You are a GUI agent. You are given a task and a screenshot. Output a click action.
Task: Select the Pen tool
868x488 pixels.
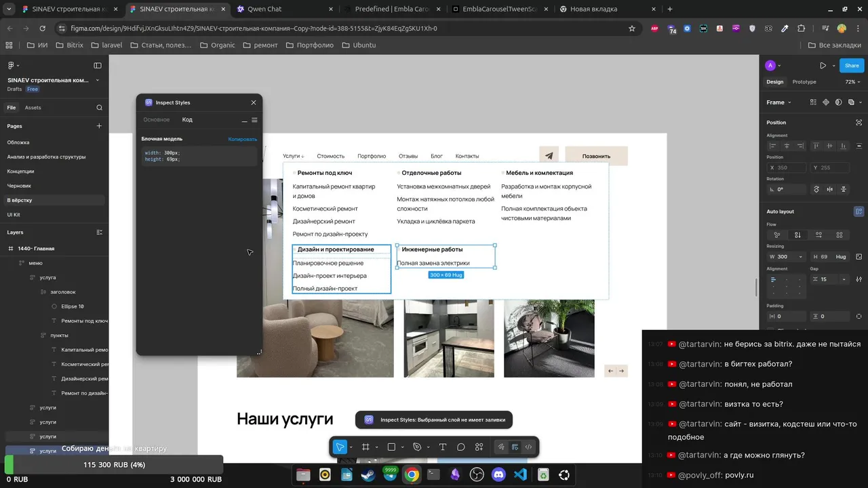point(417,447)
